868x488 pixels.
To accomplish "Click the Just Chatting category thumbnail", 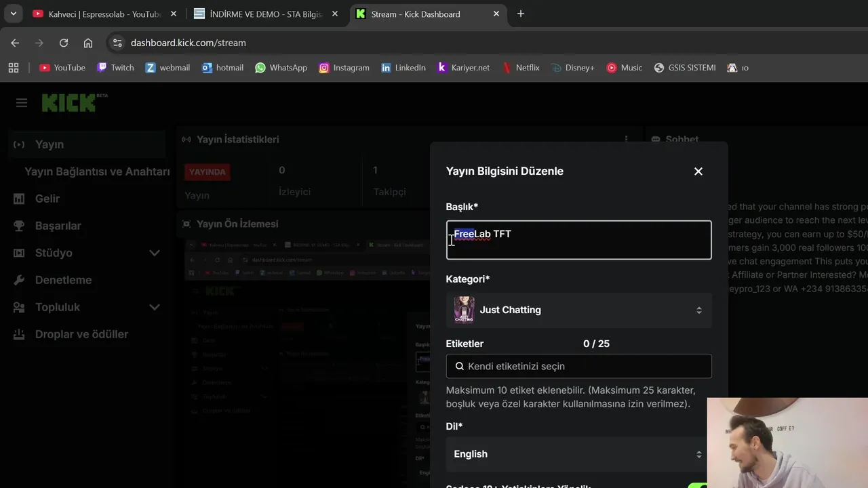I will pos(464,310).
